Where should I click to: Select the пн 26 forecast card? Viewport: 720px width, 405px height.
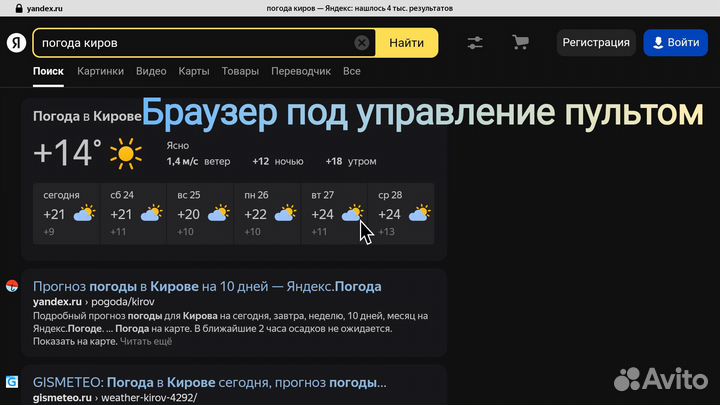267,214
